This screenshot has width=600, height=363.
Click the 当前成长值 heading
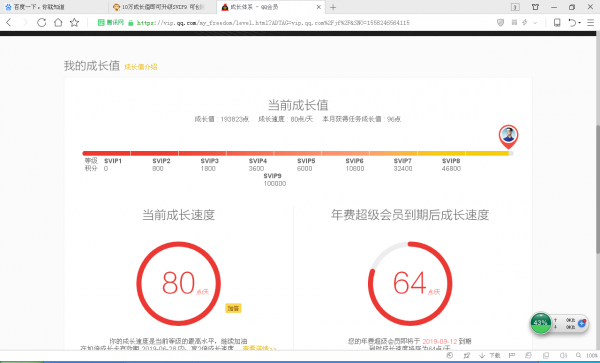[298, 105]
